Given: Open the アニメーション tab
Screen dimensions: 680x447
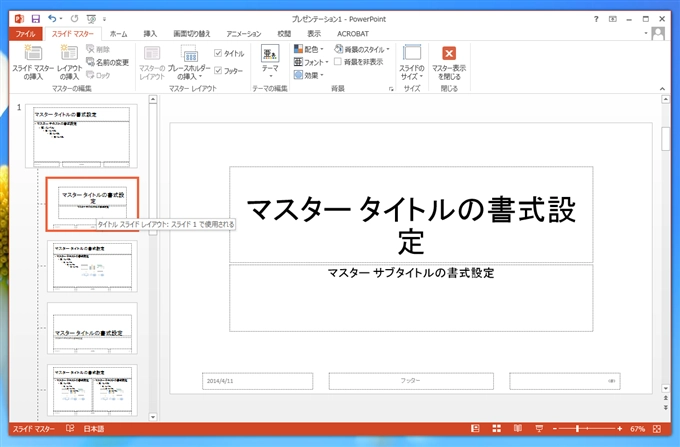Looking at the screenshot, I should (244, 33).
